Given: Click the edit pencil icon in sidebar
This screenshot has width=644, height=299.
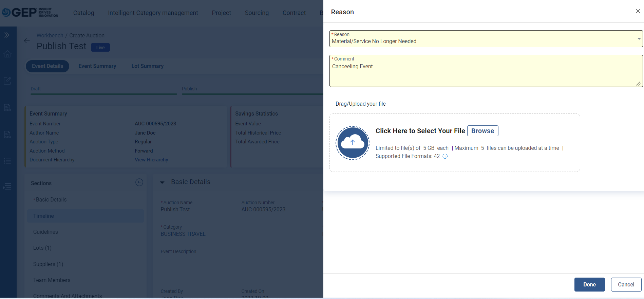Looking at the screenshot, I should click(x=7, y=81).
